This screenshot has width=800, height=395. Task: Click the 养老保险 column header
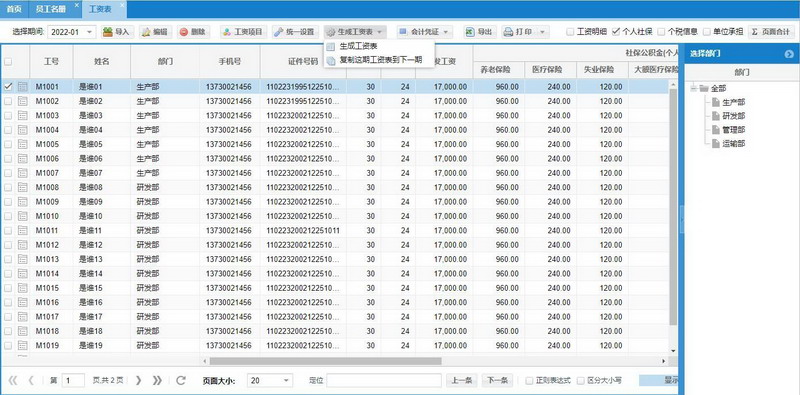[x=498, y=70]
